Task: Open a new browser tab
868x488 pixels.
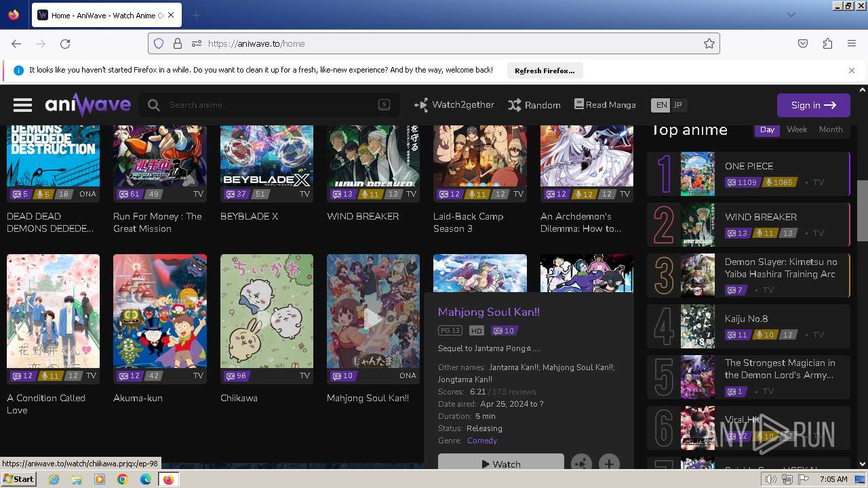Action: [196, 15]
